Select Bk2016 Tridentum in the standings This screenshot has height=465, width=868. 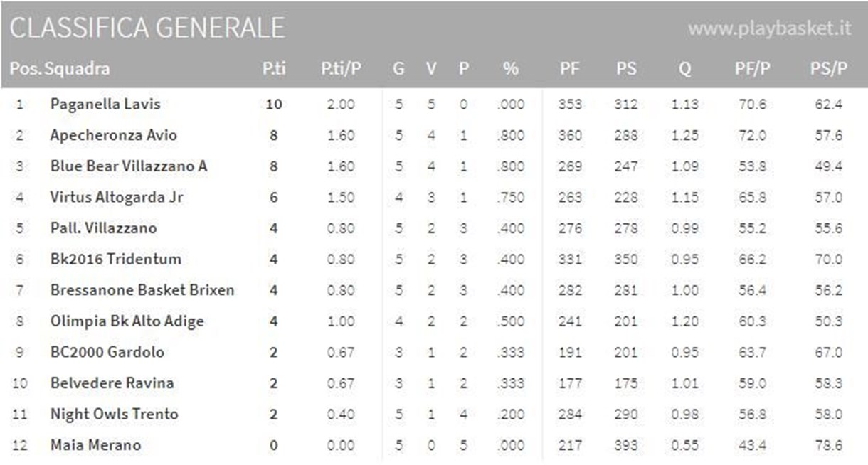(115, 259)
